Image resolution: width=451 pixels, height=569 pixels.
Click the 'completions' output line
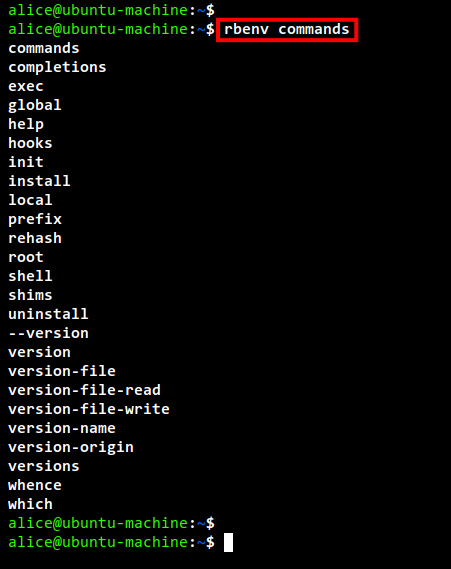(x=57, y=67)
